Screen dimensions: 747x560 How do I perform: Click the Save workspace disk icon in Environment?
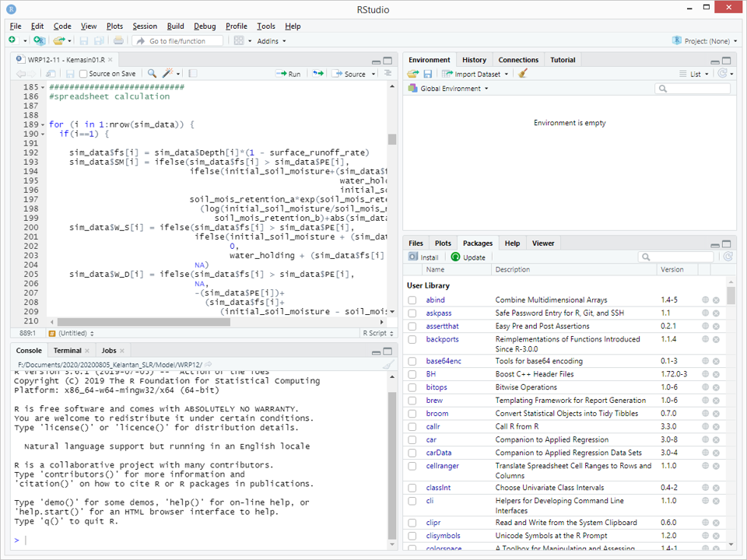[x=428, y=74]
